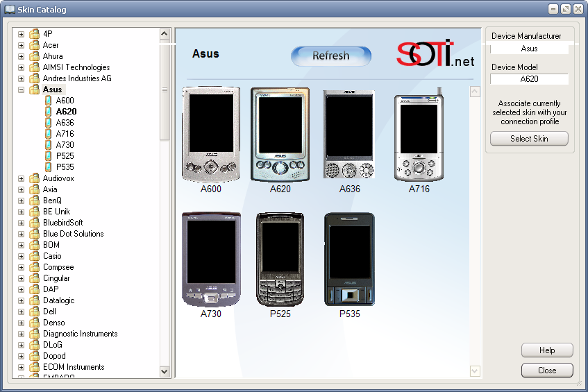Select the BOM tree item
588x392 pixels.
tap(51, 245)
